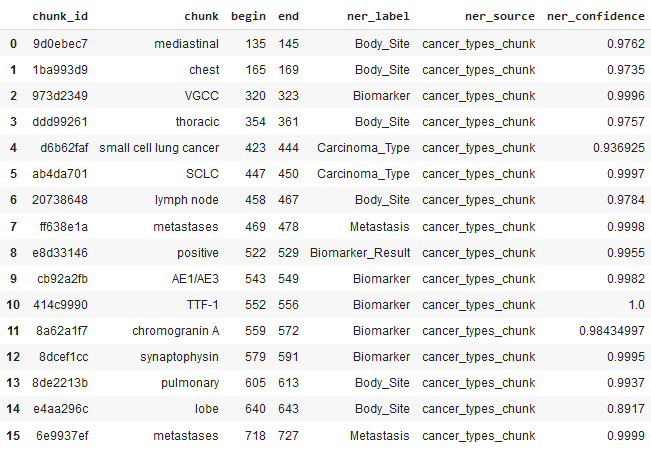This screenshot has height=450, width=651.
Task: Select the chunk column header
Action: (201, 17)
